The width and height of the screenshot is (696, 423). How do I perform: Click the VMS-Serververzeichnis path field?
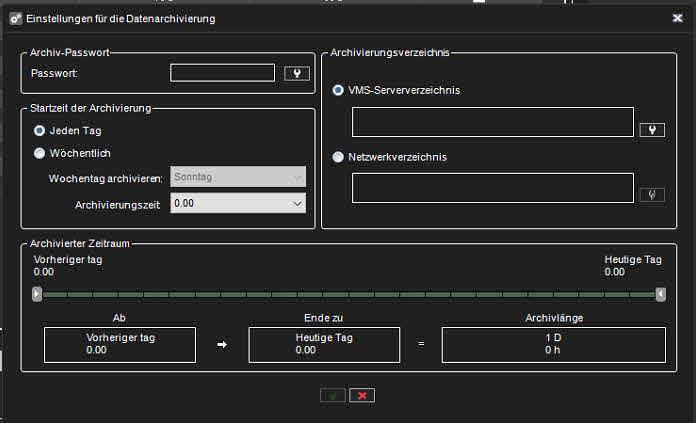pyautogui.click(x=492, y=122)
